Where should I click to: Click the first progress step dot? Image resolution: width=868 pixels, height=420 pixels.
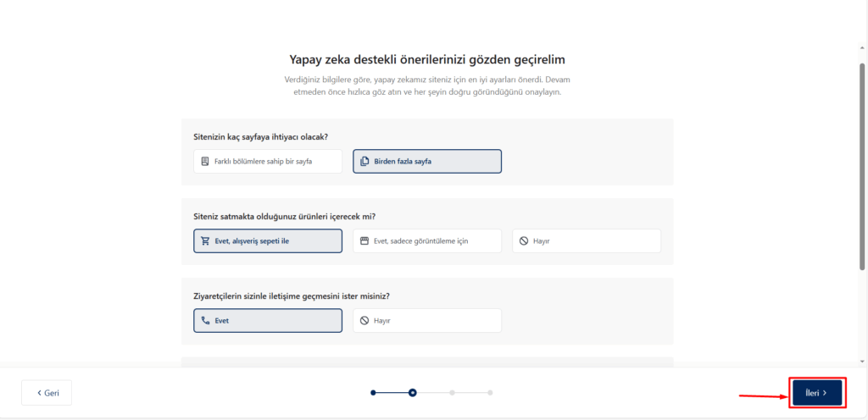pos(373,393)
